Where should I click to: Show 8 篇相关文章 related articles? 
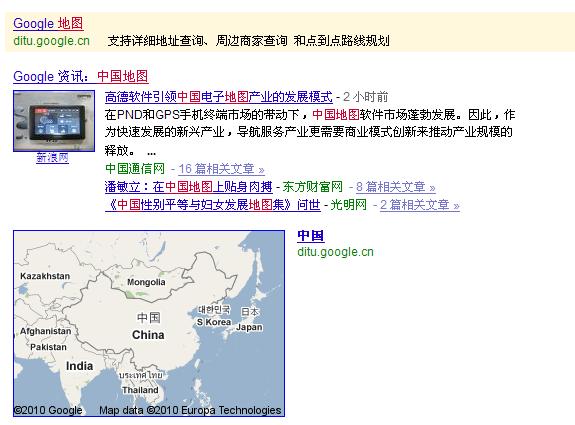click(396, 187)
